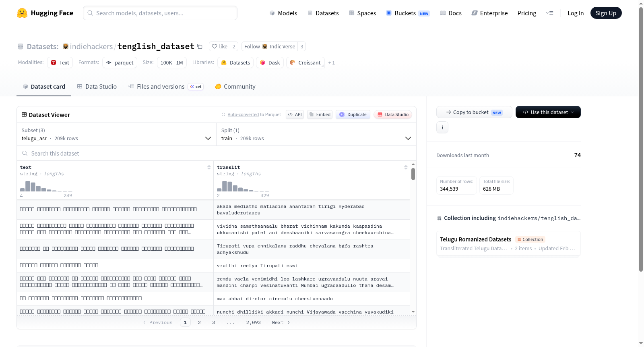This screenshot has width=644, height=347.
Task: Switch to the Data Studio tab
Action: [97, 86]
